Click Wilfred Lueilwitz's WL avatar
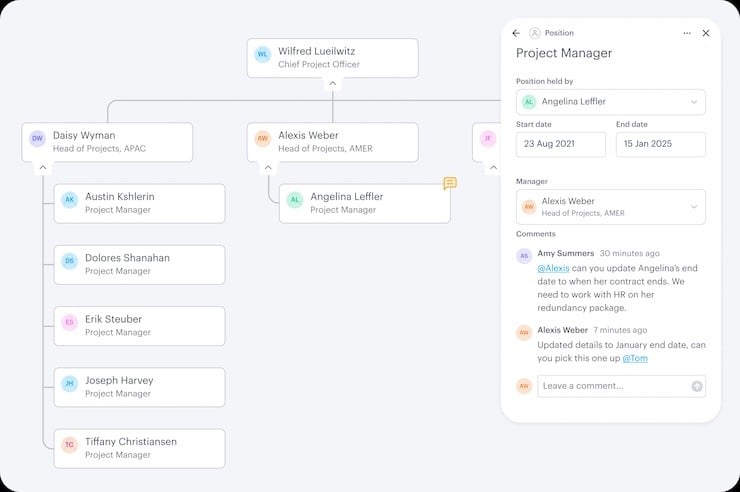740x492 pixels. (263, 55)
